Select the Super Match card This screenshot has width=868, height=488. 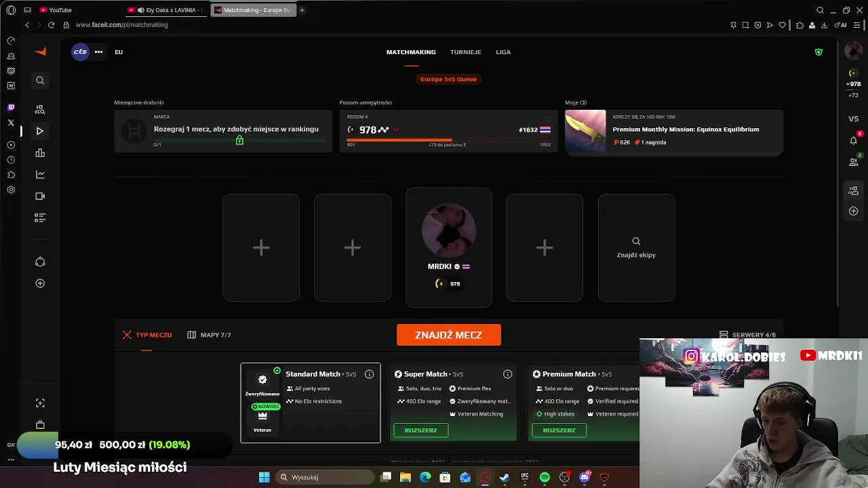453,403
